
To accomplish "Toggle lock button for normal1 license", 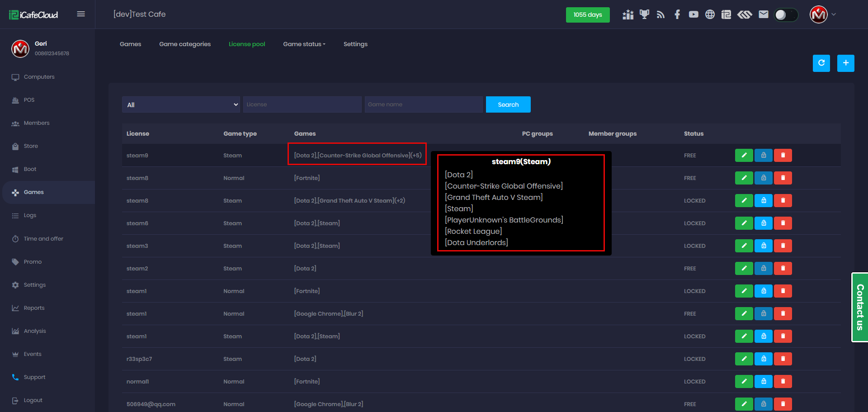I will pos(763,381).
